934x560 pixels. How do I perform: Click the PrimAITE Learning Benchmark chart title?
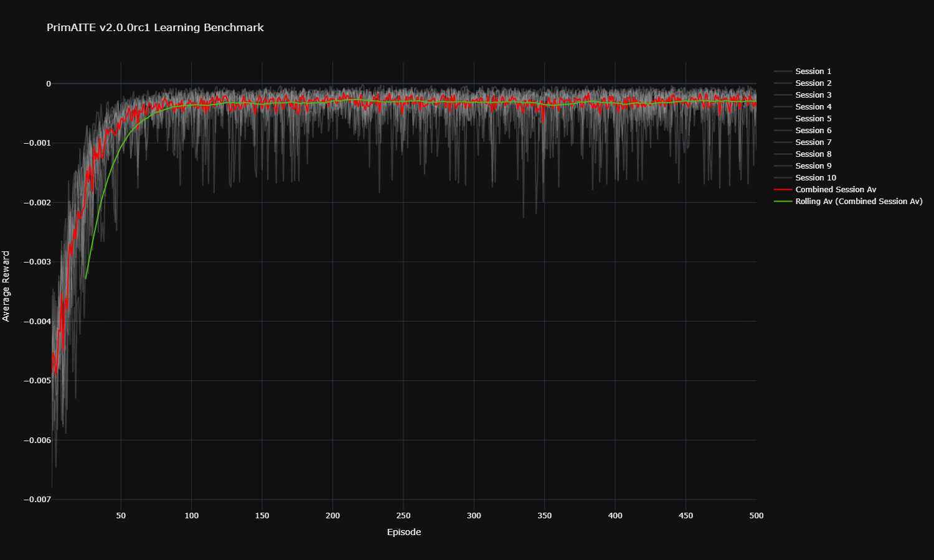(155, 27)
